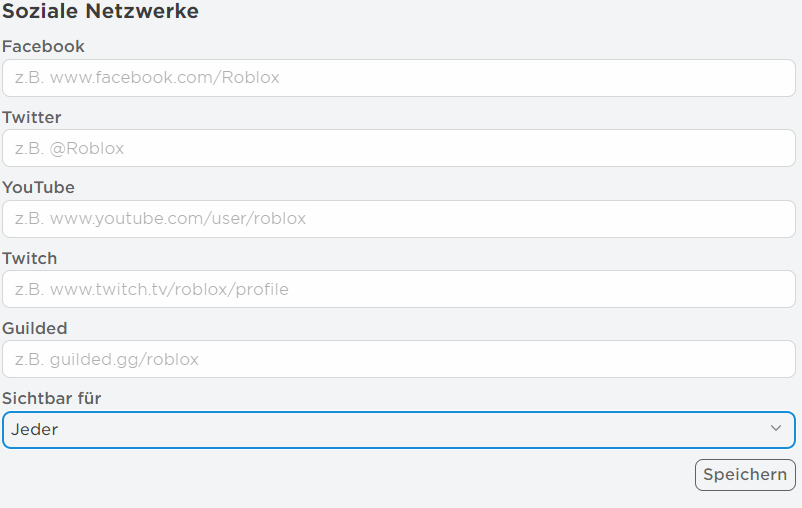Open the Sichtbar für visibility dropdown
Image resolution: width=802 pixels, height=508 pixels.
399,430
